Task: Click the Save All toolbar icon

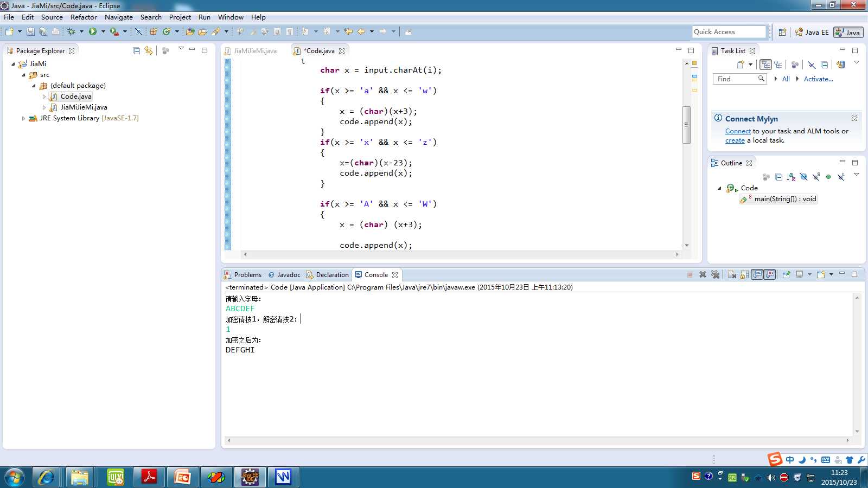Action: (x=43, y=32)
